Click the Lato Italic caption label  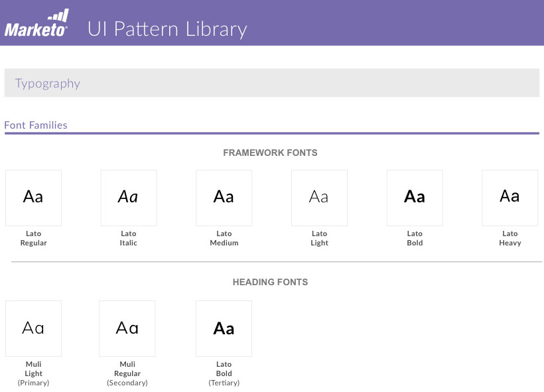click(x=129, y=238)
